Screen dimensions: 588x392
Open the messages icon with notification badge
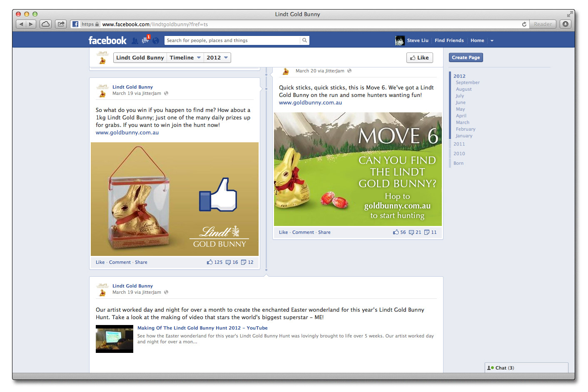pos(145,40)
